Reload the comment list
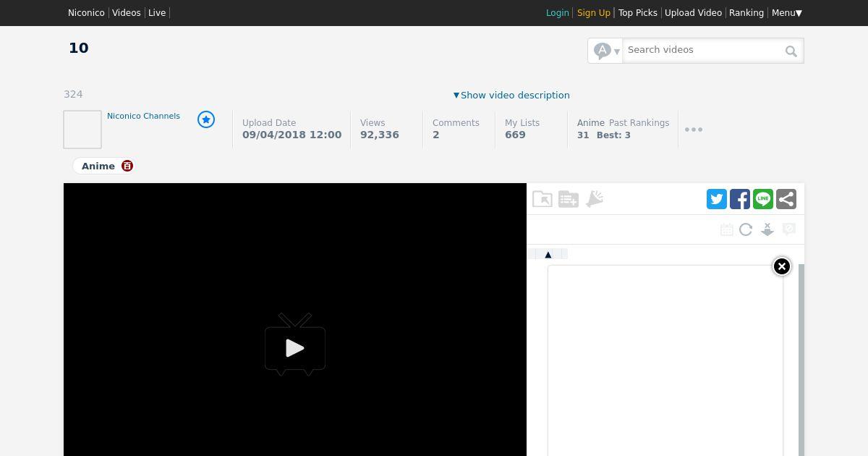The image size is (868, 456). 746,229
